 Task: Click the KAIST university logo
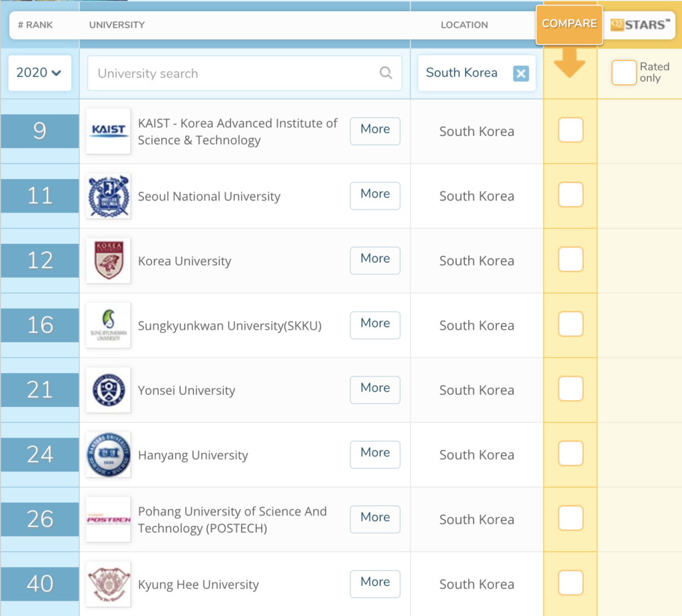[x=109, y=131]
